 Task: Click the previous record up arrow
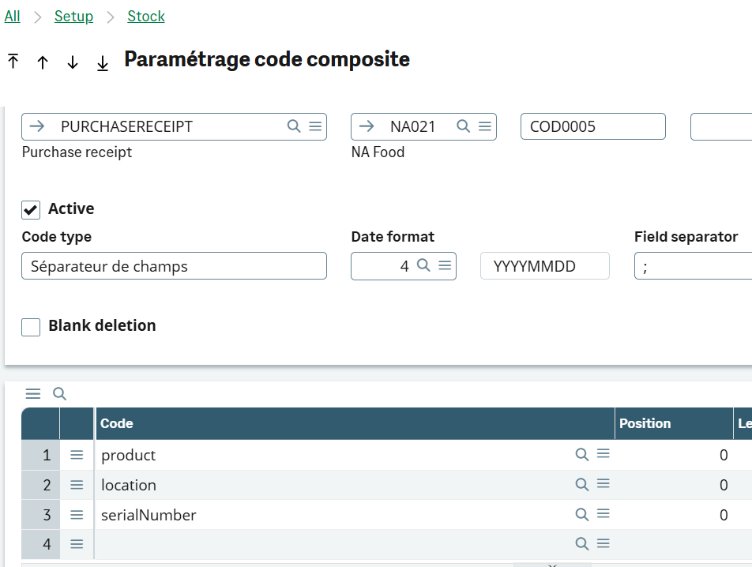(x=42, y=62)
